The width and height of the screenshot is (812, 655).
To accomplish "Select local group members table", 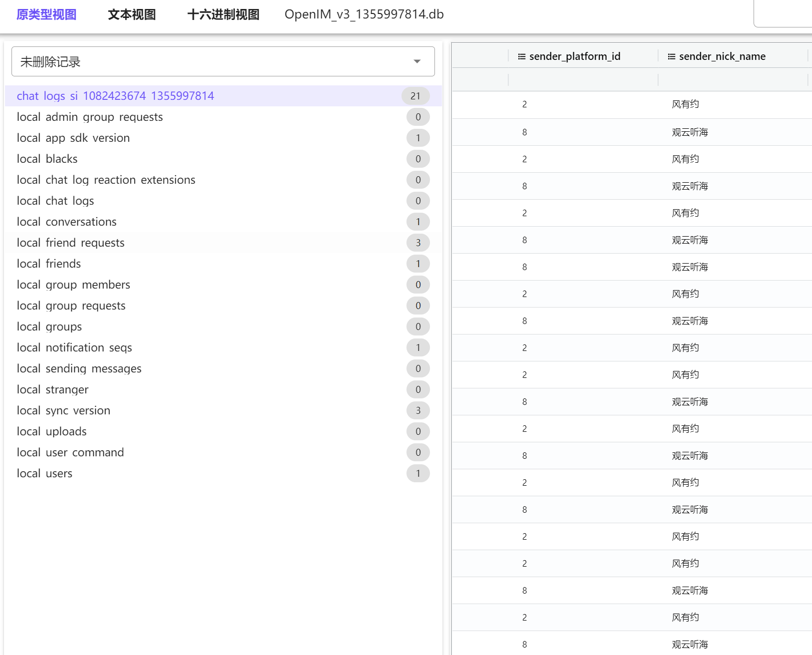I will [223, 285].
